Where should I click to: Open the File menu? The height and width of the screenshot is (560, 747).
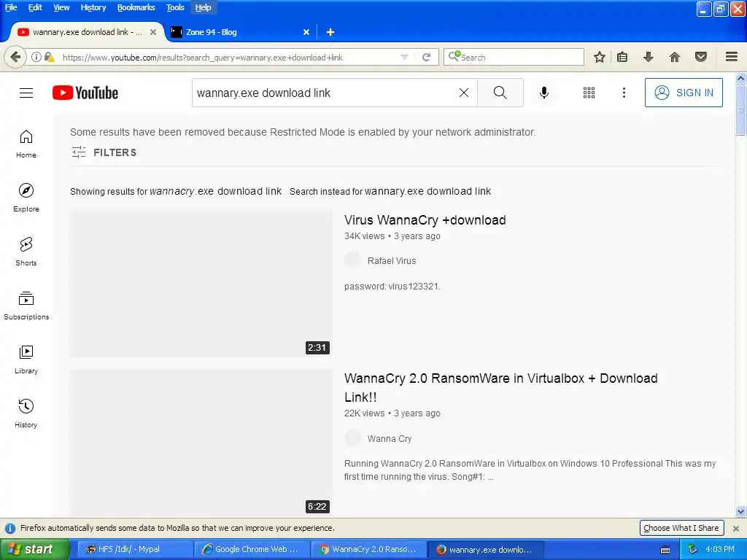pos(11,7)
